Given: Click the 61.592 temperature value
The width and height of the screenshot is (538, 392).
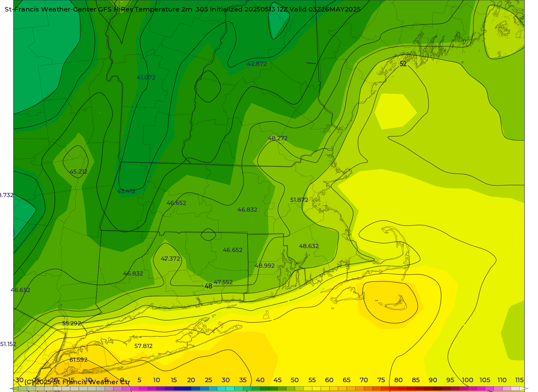Looking at the screenshot, I should pos(78,360).
